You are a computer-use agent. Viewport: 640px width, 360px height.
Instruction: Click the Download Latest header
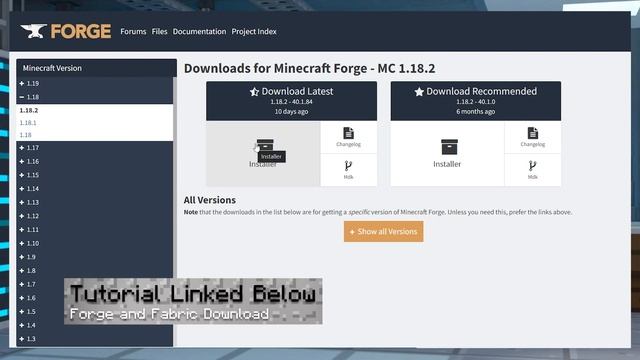[x=291, y=101]
